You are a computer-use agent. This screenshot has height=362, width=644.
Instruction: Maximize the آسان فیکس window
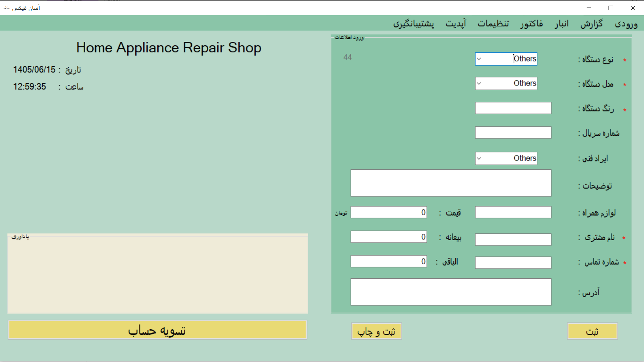[611, 8]
